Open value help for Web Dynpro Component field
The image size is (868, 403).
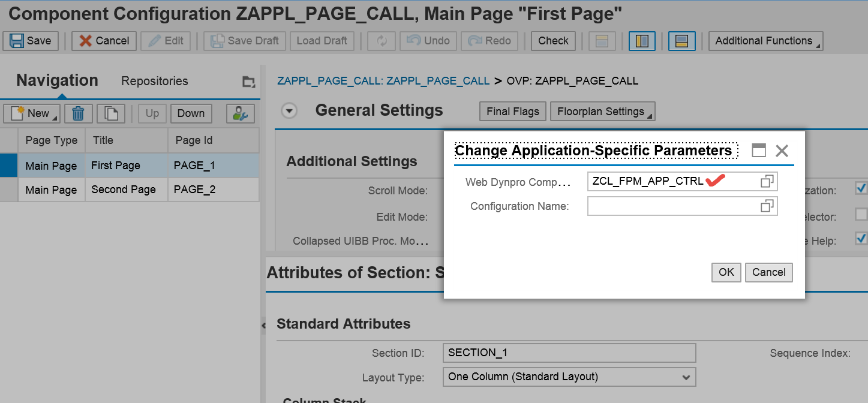click(766, 181)
